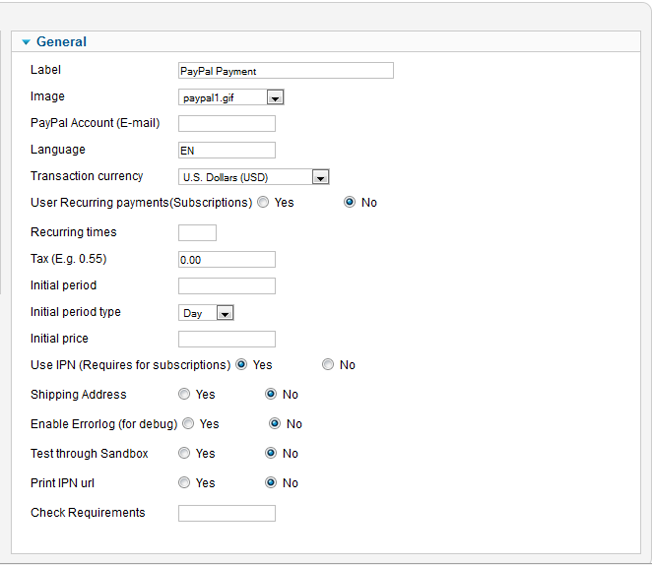Screen dimensions: 652x565
Task: Click the Label text field
Action: click(x=285, y=71)
